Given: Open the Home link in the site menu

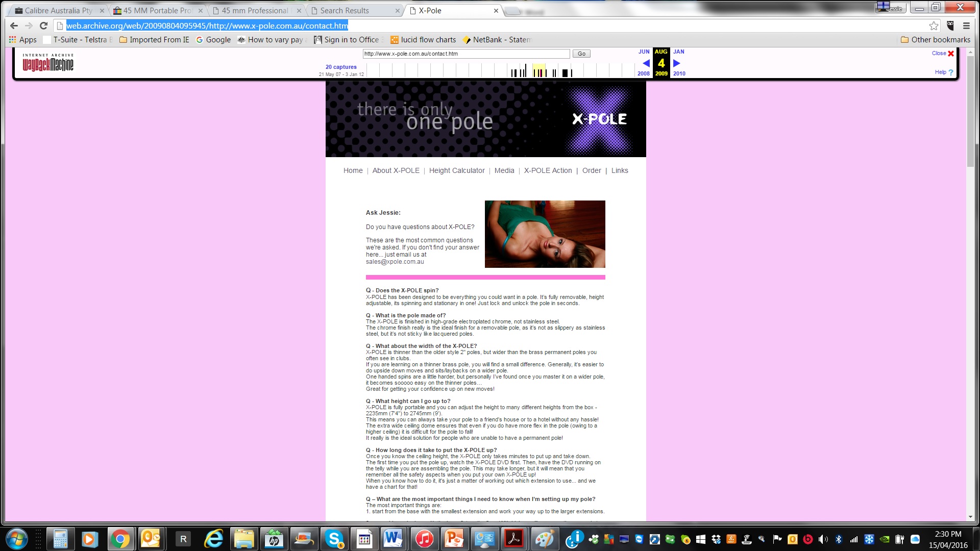Looking at the screenshot, I should click(353, 170).
